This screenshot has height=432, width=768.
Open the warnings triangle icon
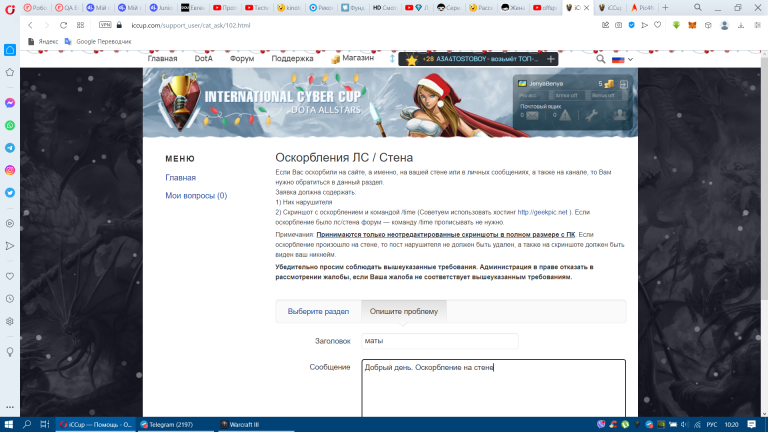coord(565,115)
